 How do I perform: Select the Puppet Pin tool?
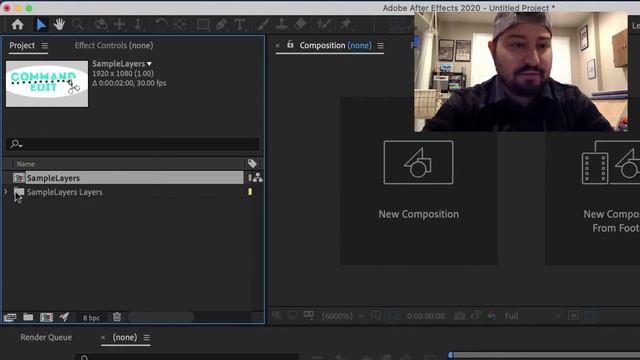(345, 25)
